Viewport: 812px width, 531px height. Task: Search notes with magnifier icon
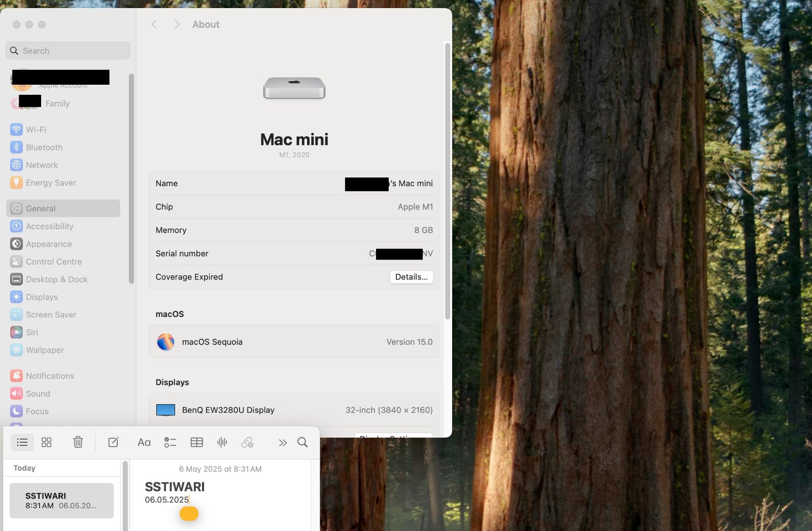click(x=302, y=442)
